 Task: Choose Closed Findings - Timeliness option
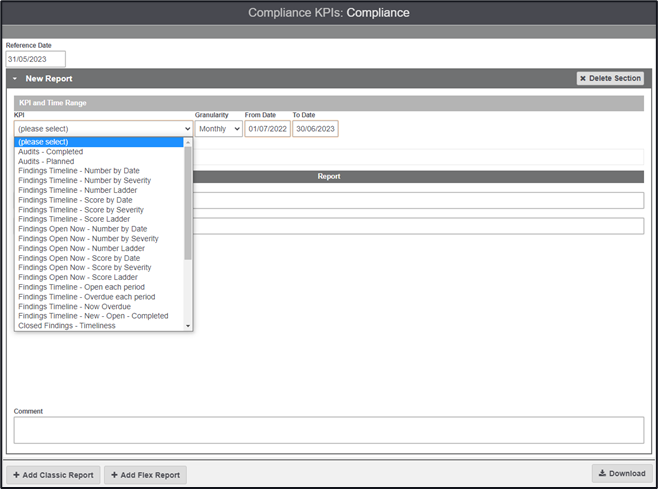click(x=67, y=325)
